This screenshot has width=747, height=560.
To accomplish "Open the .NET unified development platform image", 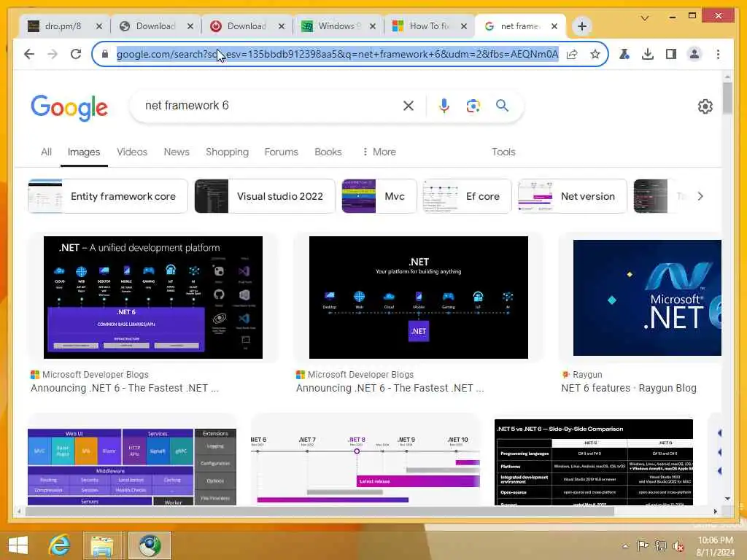I will point(153,297).
